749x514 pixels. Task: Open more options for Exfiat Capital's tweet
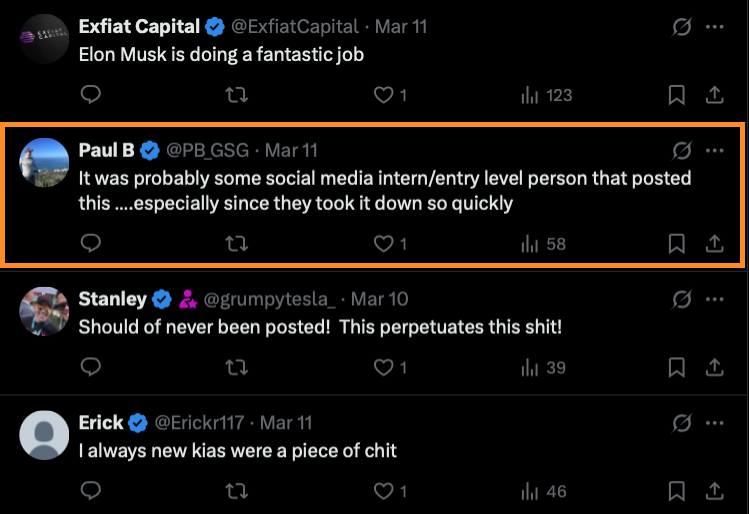point(714,27)
